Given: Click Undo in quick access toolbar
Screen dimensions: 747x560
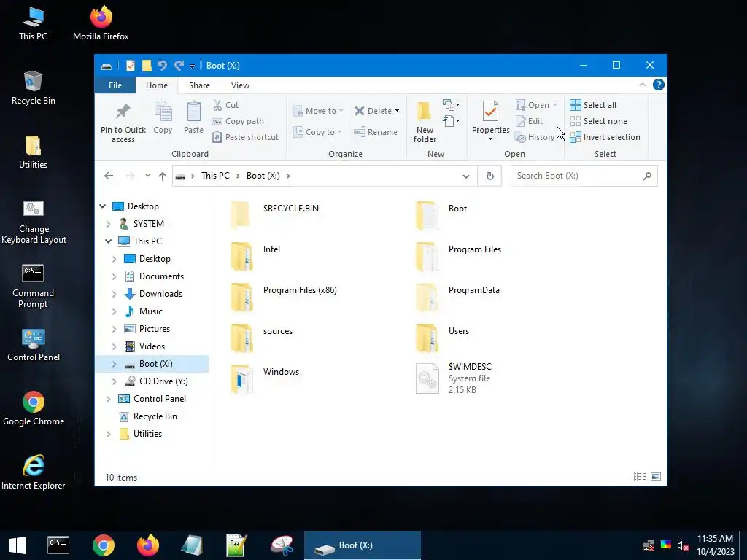Looking at the screenshot, I should pos(162,66).
